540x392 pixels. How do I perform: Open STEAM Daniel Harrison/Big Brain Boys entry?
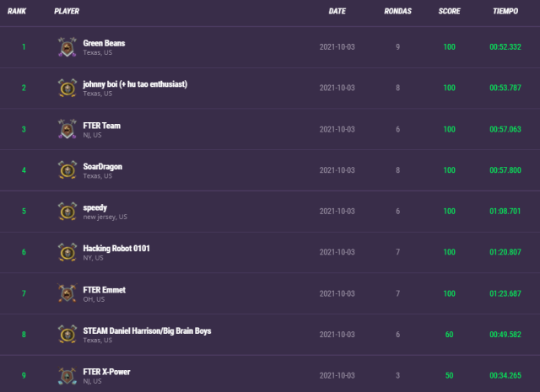(x=147, y=330)
